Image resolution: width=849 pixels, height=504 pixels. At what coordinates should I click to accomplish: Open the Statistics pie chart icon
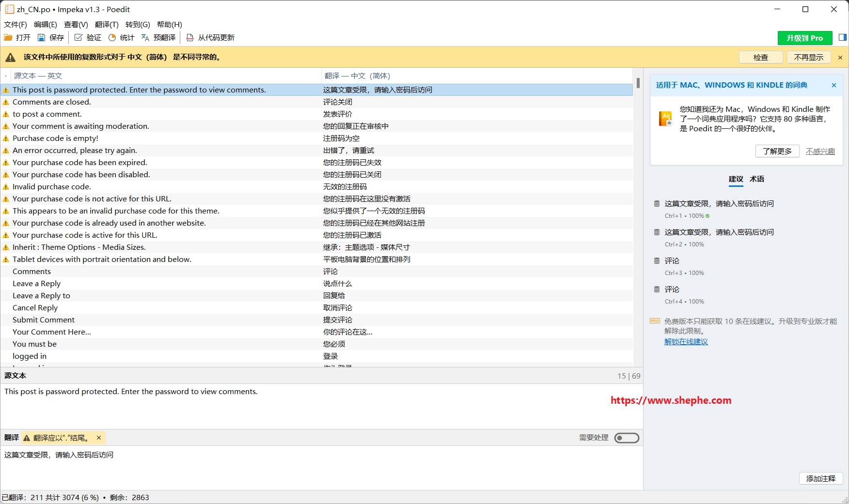(112, 38)
